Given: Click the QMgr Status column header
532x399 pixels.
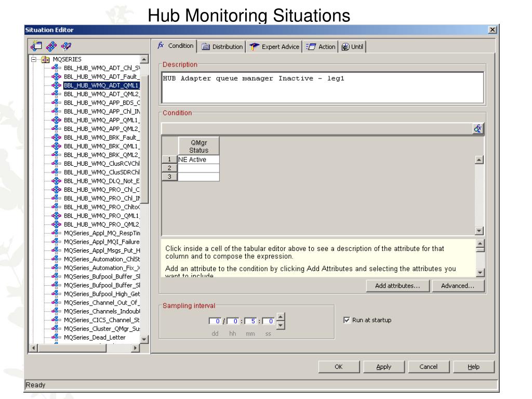Looking at the screenshot, I should (199, 146).
